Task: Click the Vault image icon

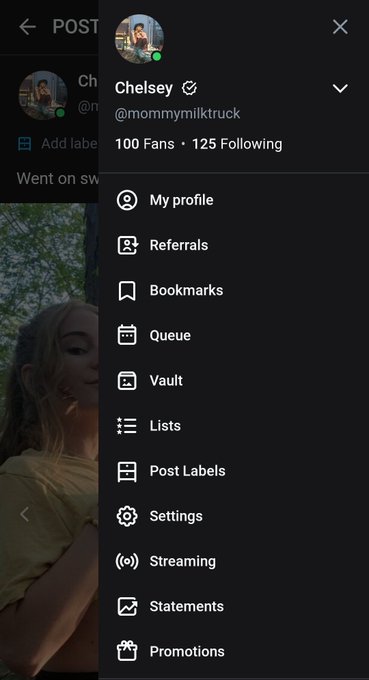Action: click(127, 381)
